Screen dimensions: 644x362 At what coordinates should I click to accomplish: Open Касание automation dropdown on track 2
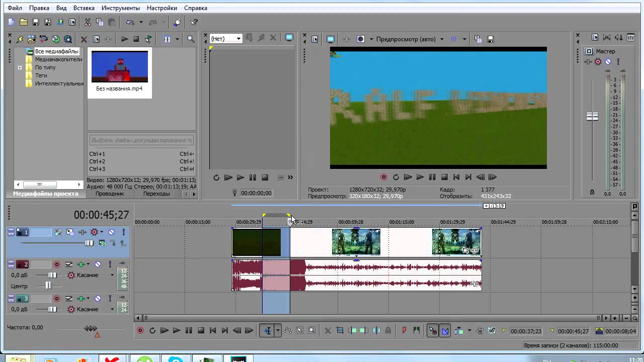112,275
